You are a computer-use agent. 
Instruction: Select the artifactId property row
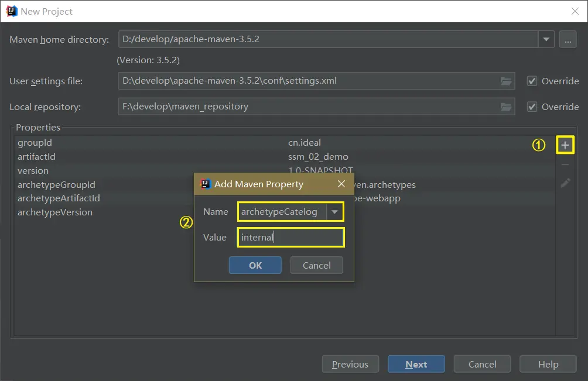coord(285,157)
